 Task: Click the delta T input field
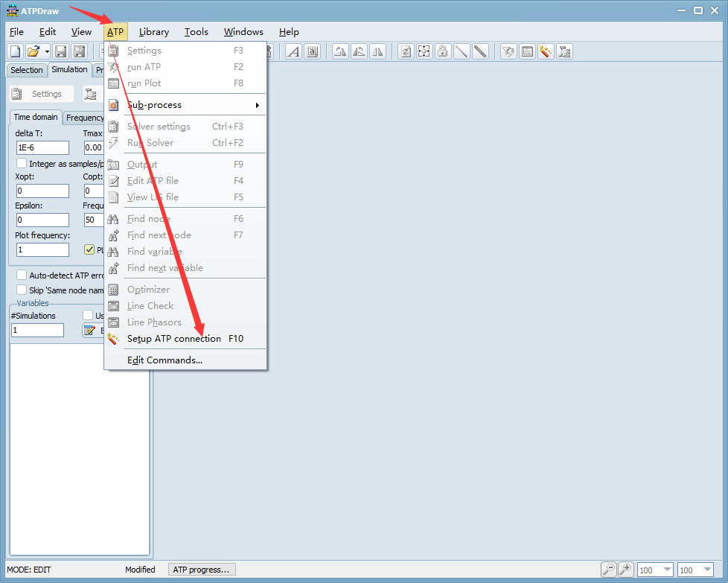click(x=42, y=147)
